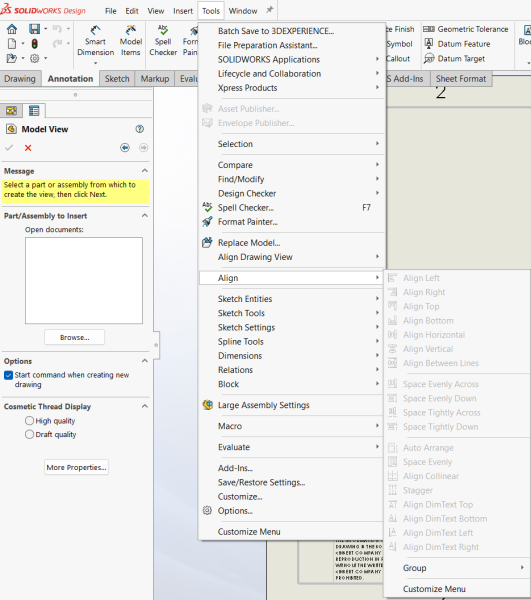
Task: Pin the menu bar with pushpin
Action: point(270,10)
